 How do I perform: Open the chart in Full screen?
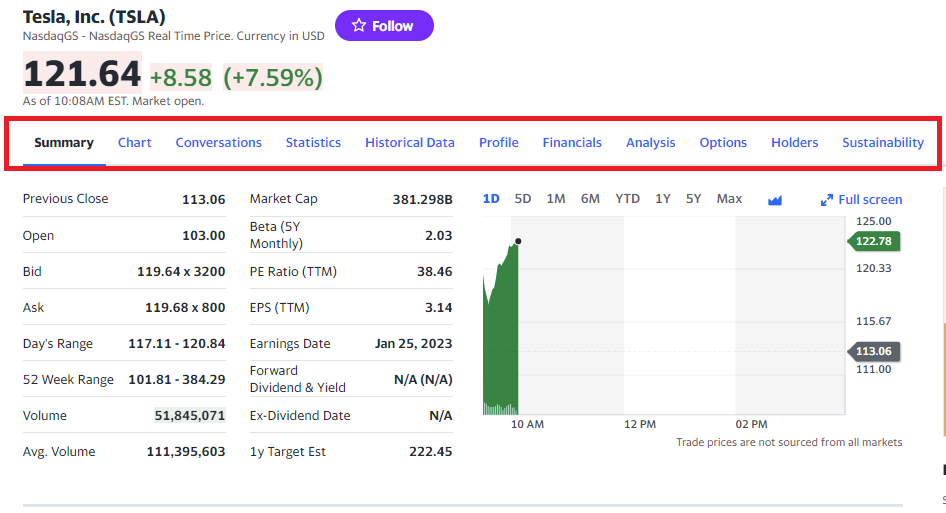point(862,200)
